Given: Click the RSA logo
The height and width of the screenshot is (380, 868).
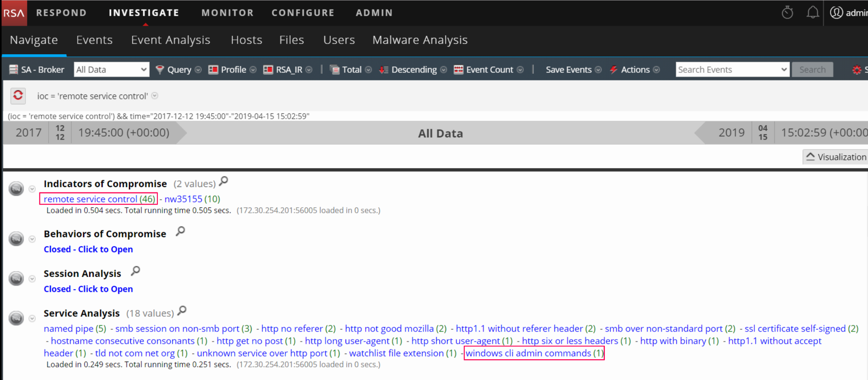Looking at the screenshot, I should pos(14,13).
